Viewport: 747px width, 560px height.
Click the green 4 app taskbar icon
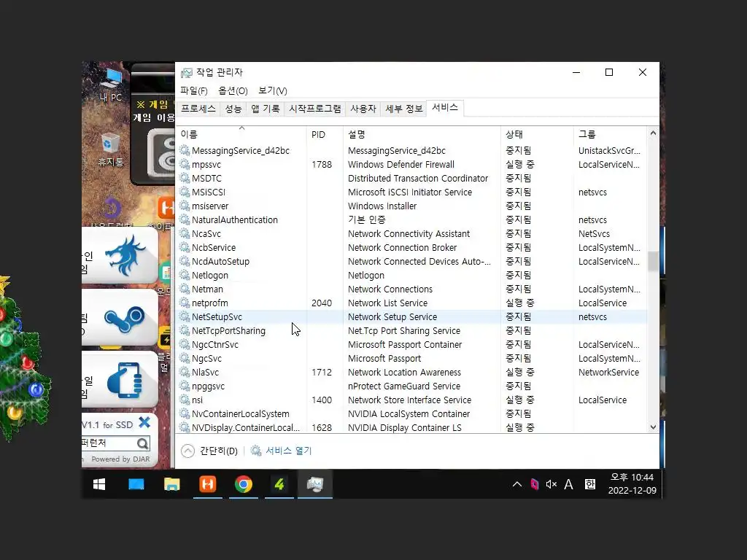[279, 484]
